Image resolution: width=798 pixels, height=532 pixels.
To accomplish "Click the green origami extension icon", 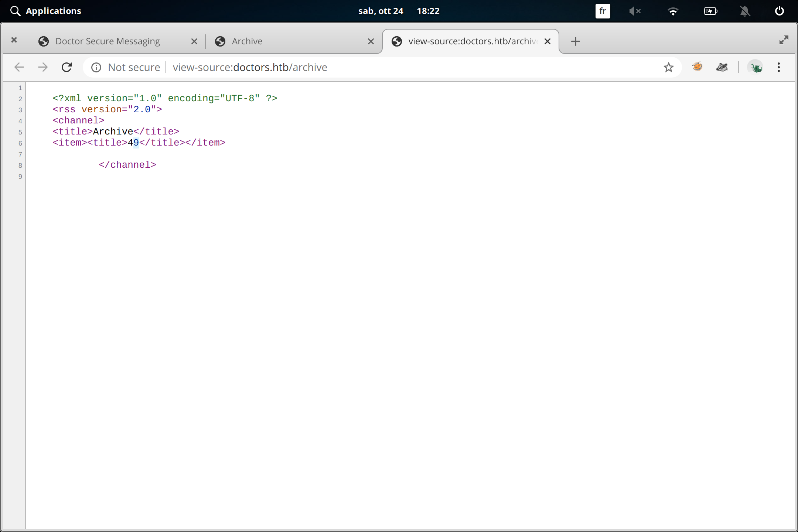I will (756, 67).
